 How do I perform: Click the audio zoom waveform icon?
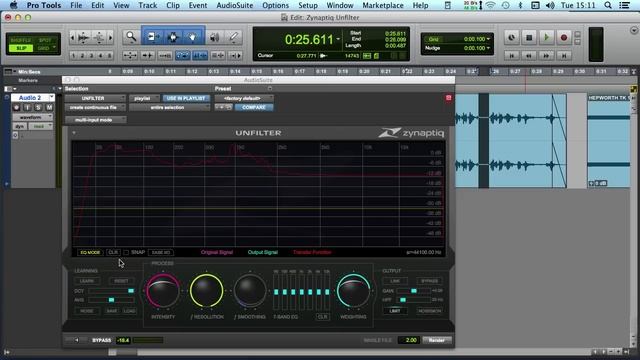pyautogui.click(x=84, y=38)
